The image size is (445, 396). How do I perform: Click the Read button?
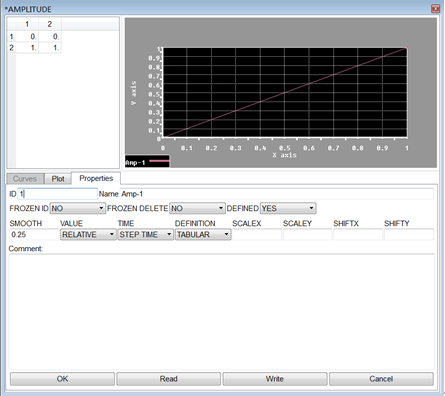[x=168, y=379]
